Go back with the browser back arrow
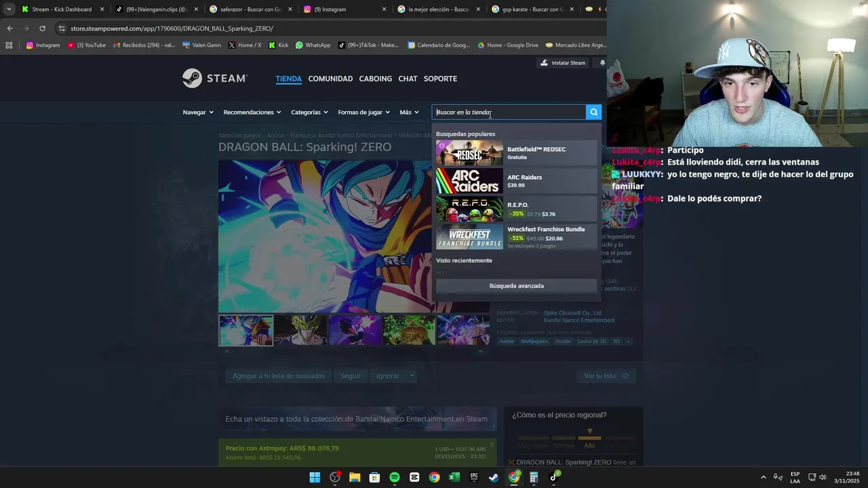The height and width of the screenshot is (488, 868). click(9, 28)
